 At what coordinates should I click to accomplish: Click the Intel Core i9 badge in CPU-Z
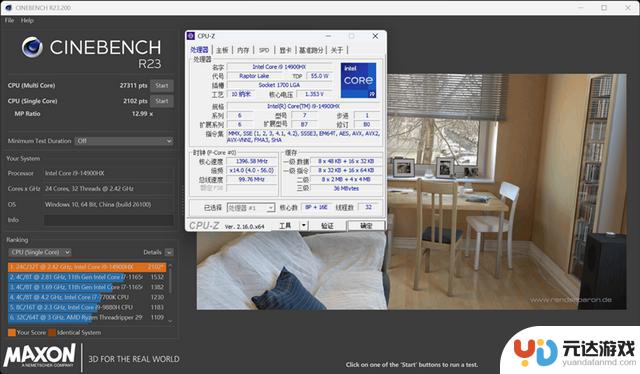click(x=358, y=80)
